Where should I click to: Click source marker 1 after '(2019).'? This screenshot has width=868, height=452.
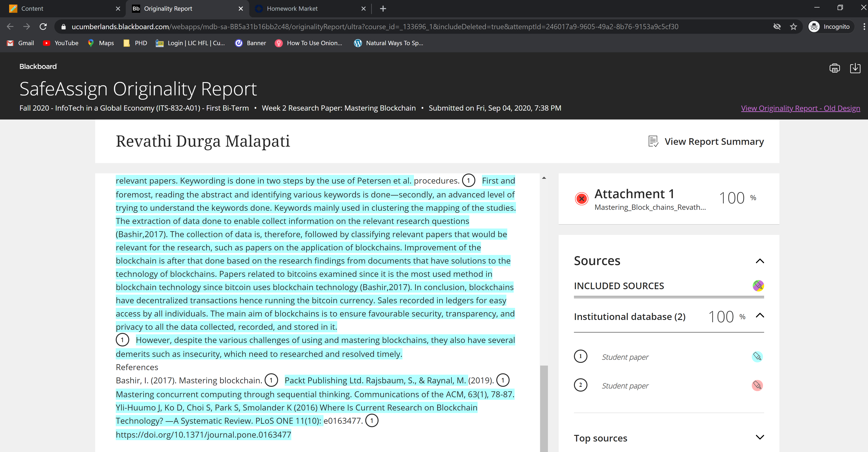[503, 380]
